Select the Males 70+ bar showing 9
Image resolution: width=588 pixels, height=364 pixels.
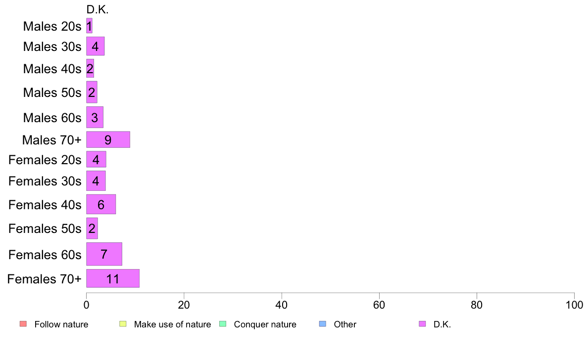(108, 139)
